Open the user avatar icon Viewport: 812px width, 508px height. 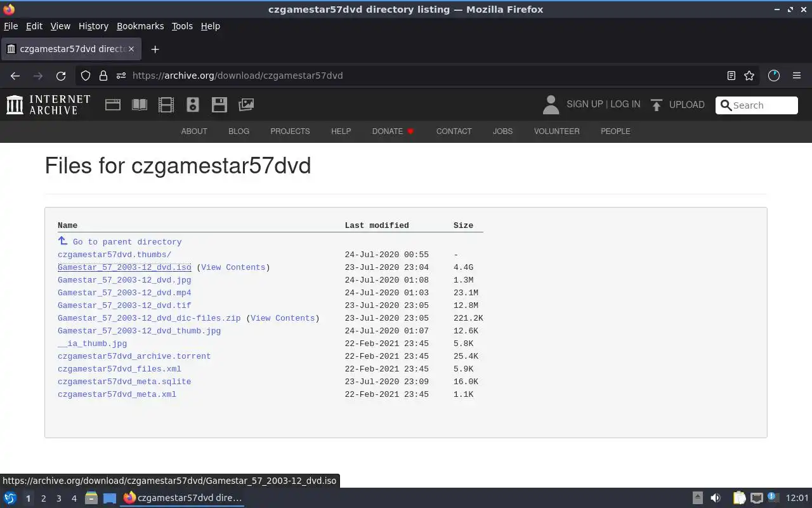(551, 105)
